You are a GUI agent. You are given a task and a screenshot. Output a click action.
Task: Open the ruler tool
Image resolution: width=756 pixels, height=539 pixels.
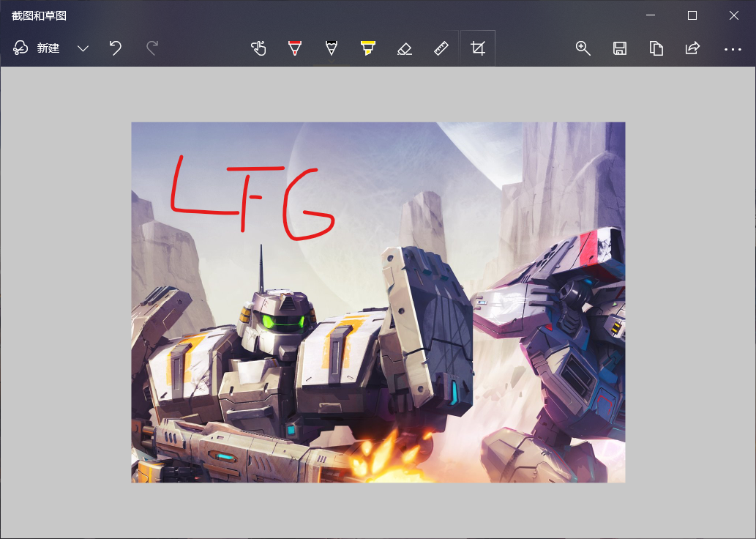click(x=441, y=48)
